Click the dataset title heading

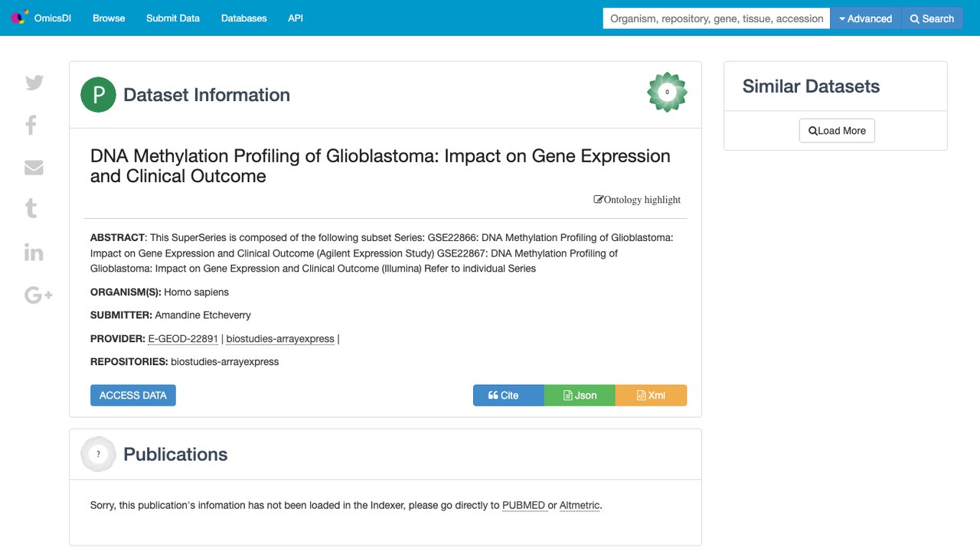381,165
